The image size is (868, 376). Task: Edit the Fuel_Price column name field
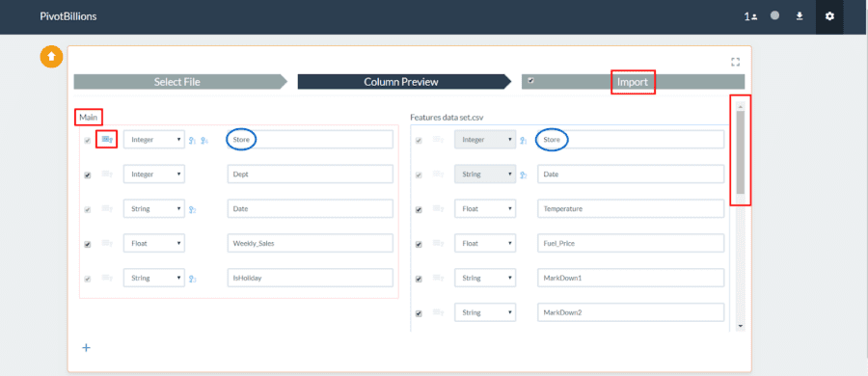click(x=631, y=243)
